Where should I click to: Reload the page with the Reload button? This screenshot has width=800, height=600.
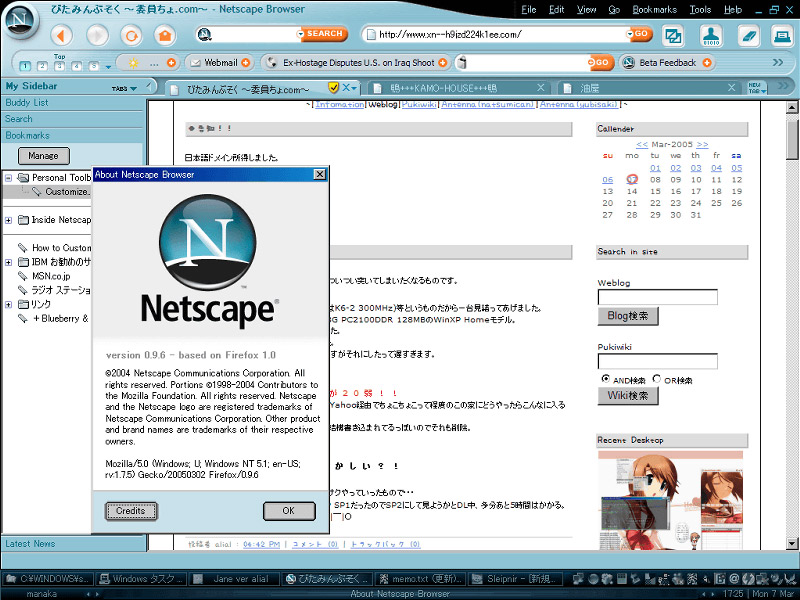point(131,35)
